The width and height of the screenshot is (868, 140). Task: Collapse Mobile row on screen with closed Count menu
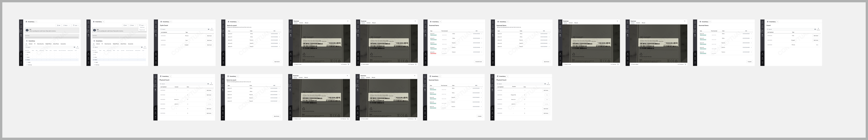[26, 60]
